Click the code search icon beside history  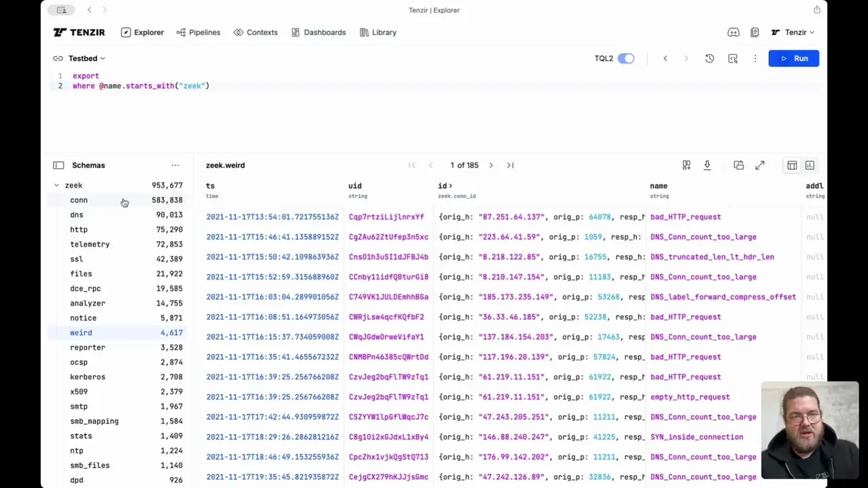(x=733, y=58)
